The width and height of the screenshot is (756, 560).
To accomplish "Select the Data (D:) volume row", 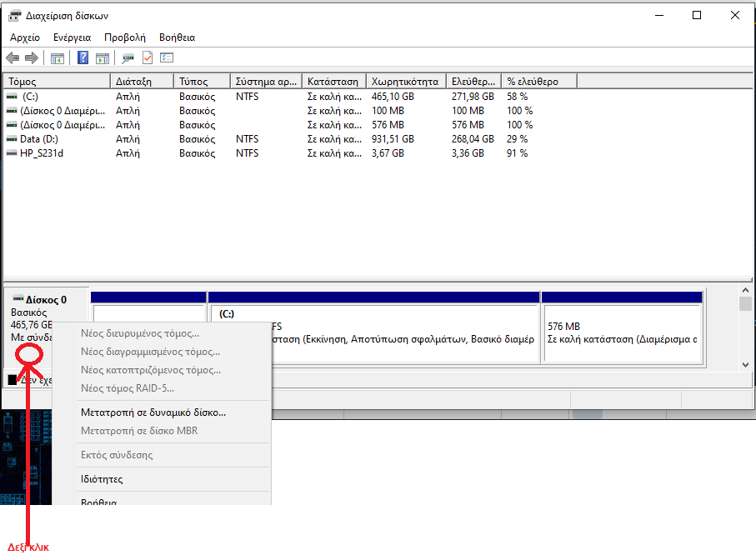I will point(290,139).
